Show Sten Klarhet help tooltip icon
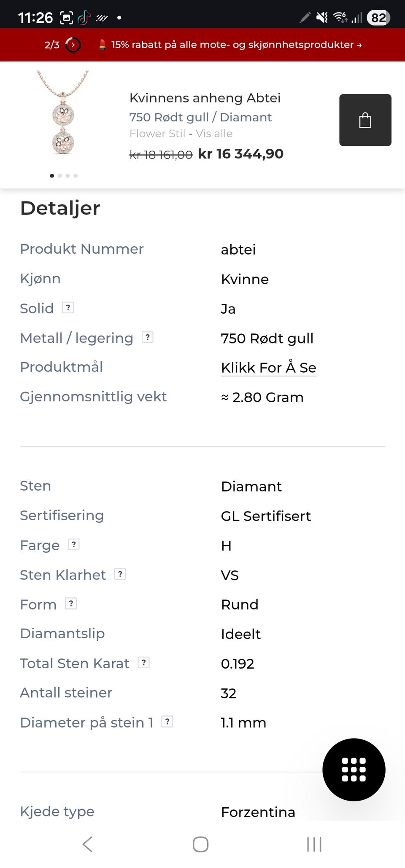The height and width of the screenshot is (868, 405). tap(120, 574)
